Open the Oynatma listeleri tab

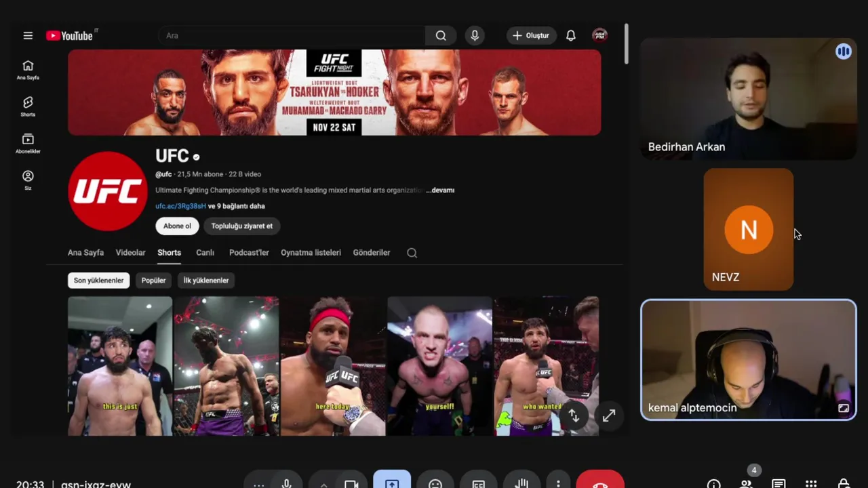click(311, 253)
